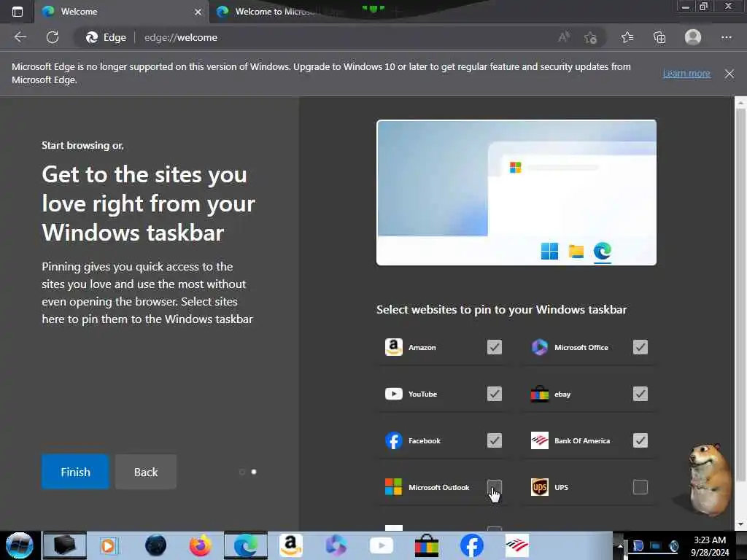747x560 pixels.
Task: Open pinned Bank of America on taskbar
Action: point(517,545)
